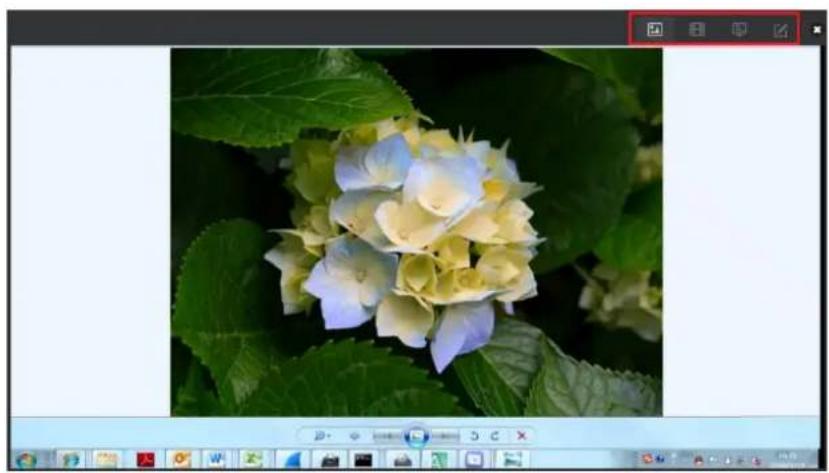The height and width of the screenshot is (473, 829).
Task: Open the magnifier zoom dropdown in viewer controls
Action: click(x=322, y=435)
